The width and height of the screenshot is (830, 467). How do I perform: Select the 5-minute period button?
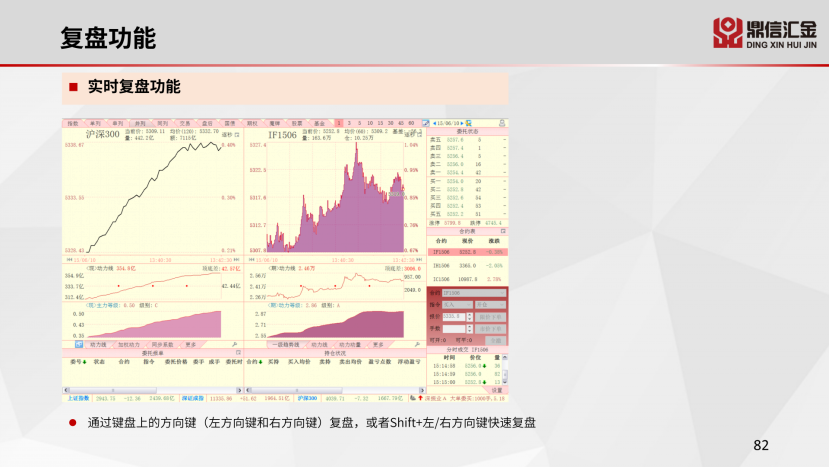coord(360,123)
